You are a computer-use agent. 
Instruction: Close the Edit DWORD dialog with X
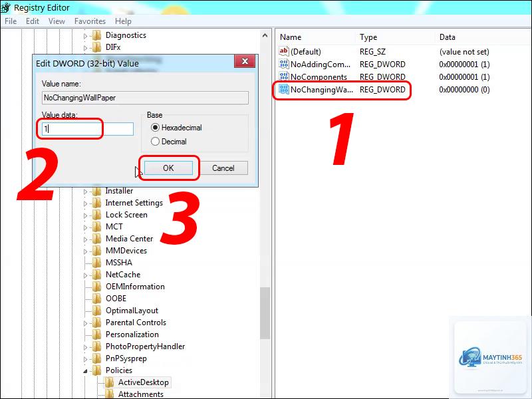[245, 61]
